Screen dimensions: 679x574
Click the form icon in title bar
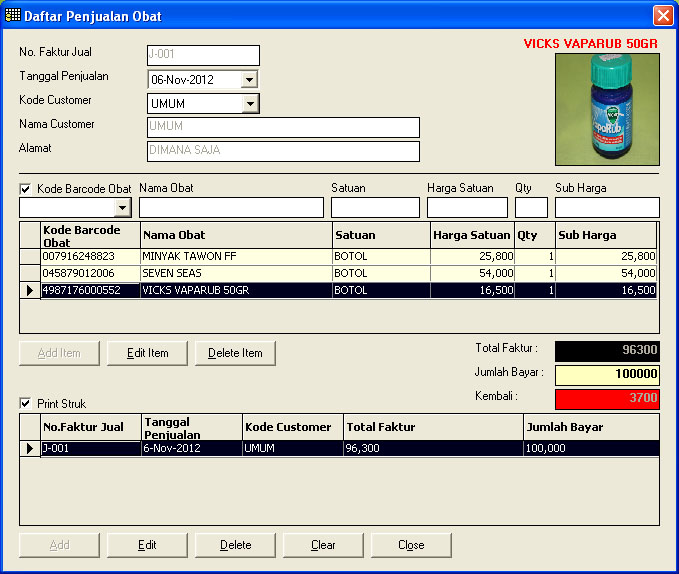pos(13,16)
